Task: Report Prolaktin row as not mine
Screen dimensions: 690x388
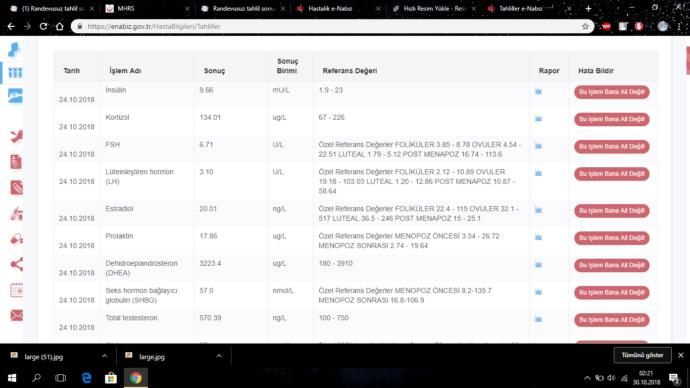Action: click(611, 238)
